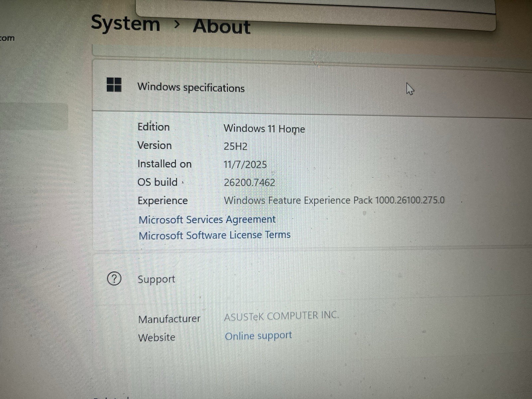Click the About breadcrumb title
Screen dimensions: 532x399
pos(222,26)
